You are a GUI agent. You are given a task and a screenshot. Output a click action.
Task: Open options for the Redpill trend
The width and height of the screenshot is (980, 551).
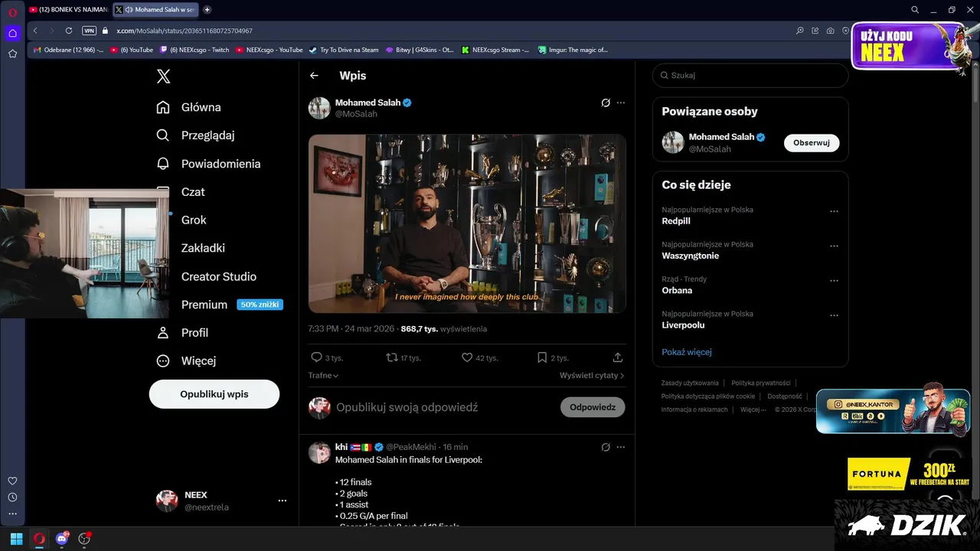tap(834, 211)
